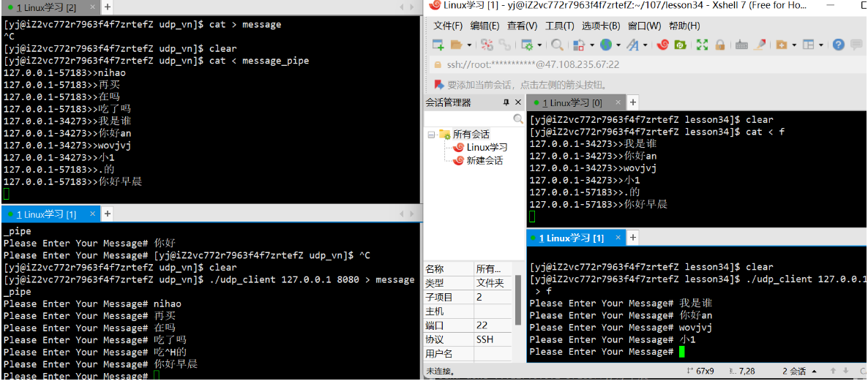Open the 帮助(H) menu
This screenshot has height=392, width=868.
click(684, 26)
